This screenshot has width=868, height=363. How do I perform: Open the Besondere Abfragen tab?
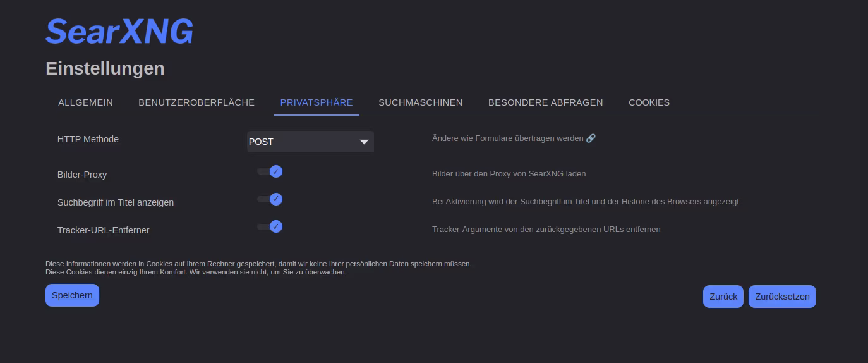pos(545,102)
